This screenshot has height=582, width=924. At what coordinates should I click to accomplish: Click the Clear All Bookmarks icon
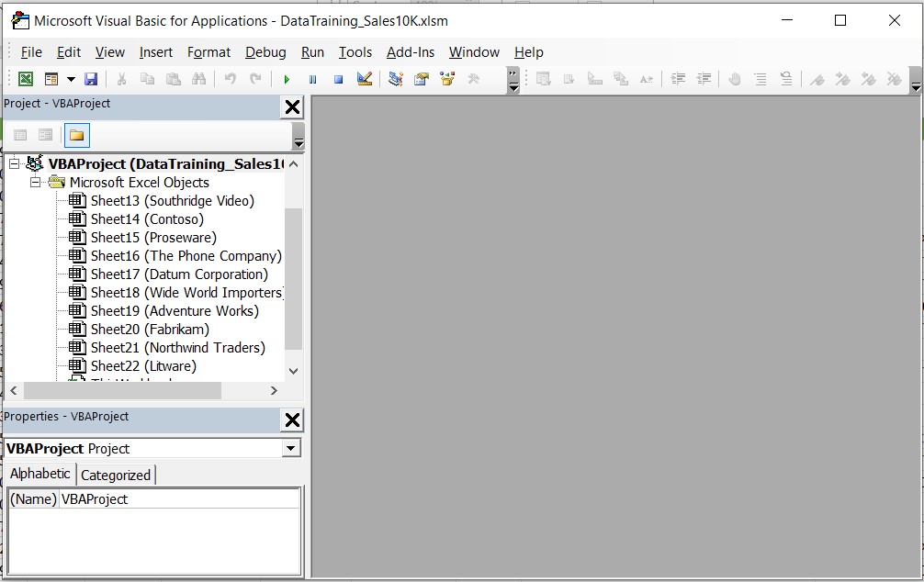[894, 79]
